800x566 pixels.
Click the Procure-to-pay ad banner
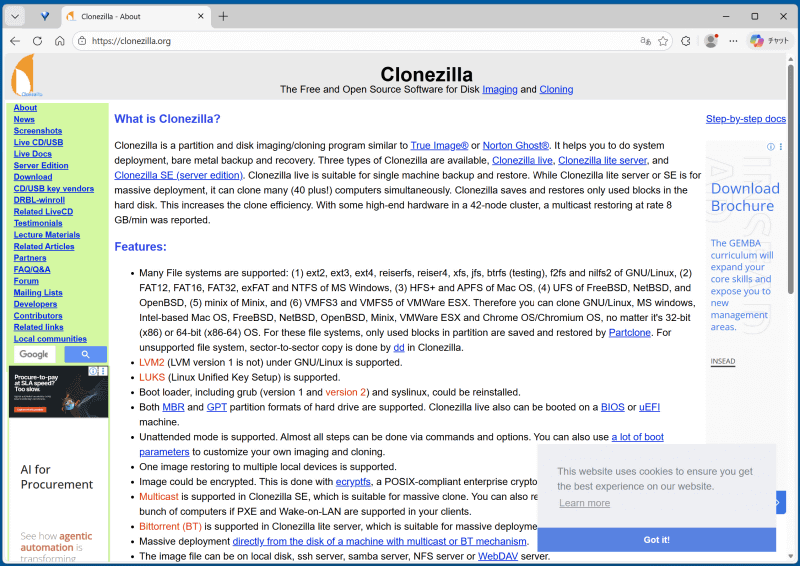pos(58,391)
